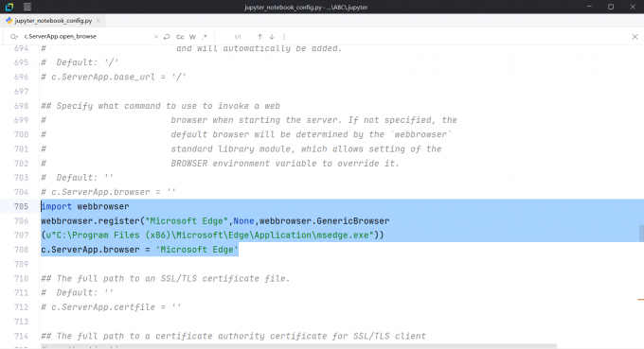Toggle Regex (.*) search option

pos(205,37)
